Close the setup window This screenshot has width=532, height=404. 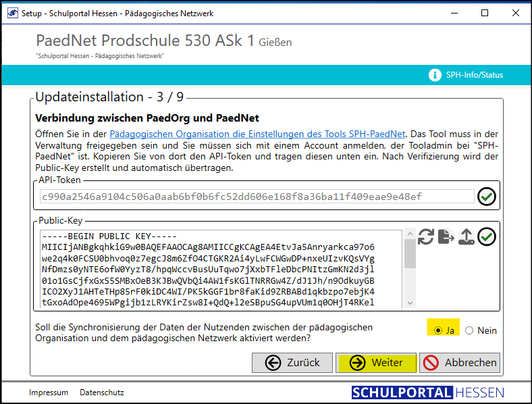click(x=515, y=14)
